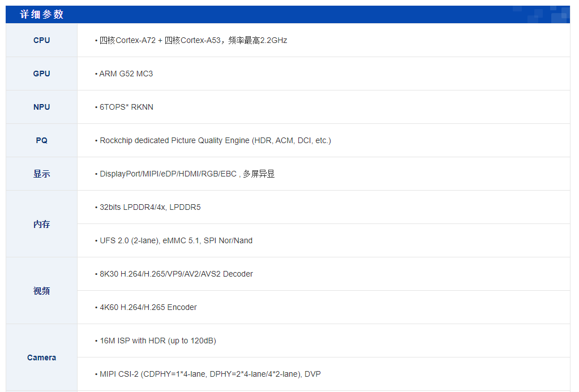579x392 pixels.
Task: Select the 视频 row label
Action: [x=42, y=291]
